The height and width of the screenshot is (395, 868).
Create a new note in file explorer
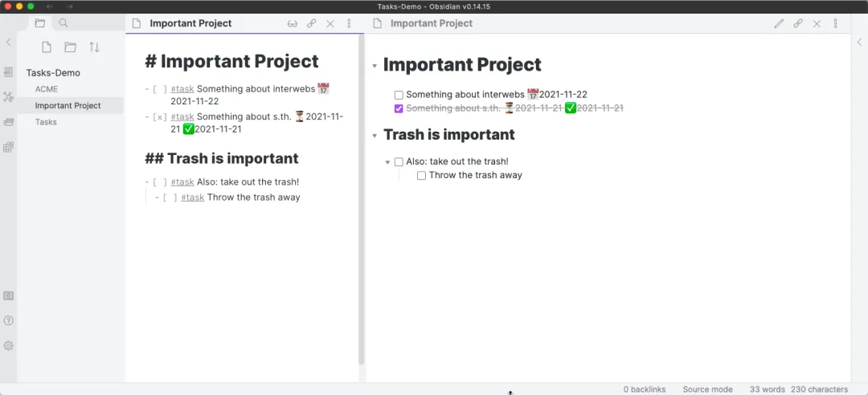[47, 47]
